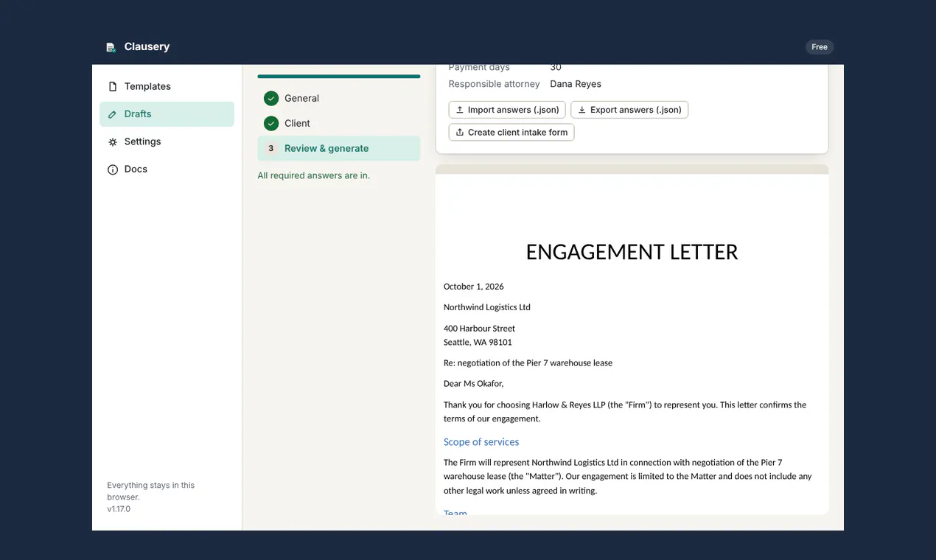Click the General step checkmark icon
936x560 pixels.
pos(271,98)
